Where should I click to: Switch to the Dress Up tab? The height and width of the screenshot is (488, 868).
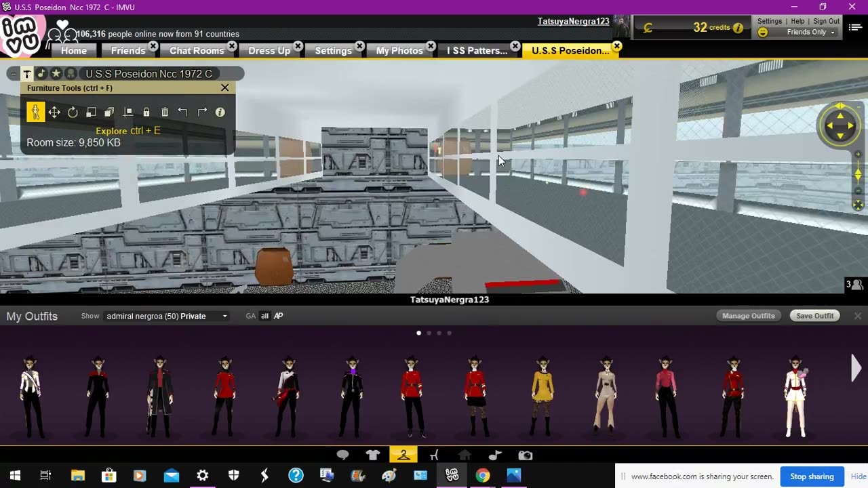[269, 51]
